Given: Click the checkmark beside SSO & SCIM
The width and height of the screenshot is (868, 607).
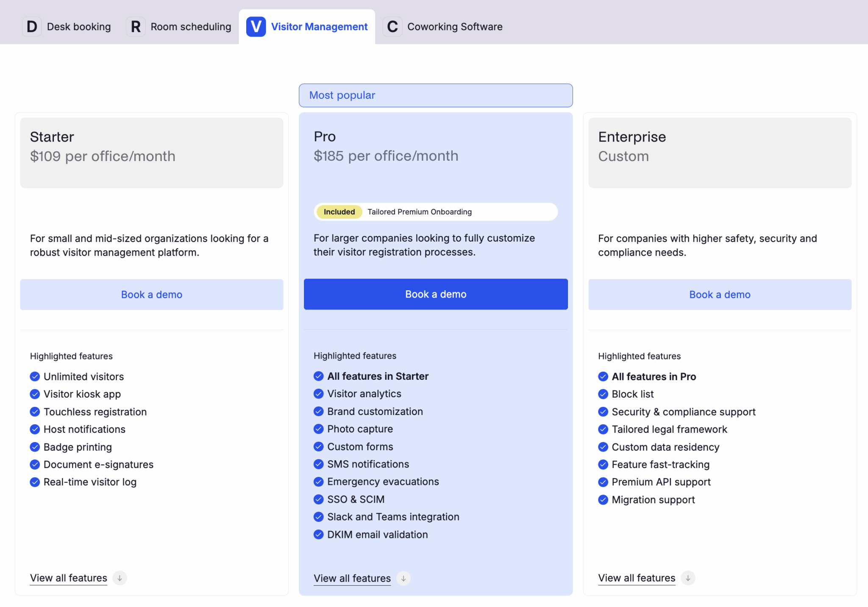Looking at the screenshot, I should tap(318, 499).
